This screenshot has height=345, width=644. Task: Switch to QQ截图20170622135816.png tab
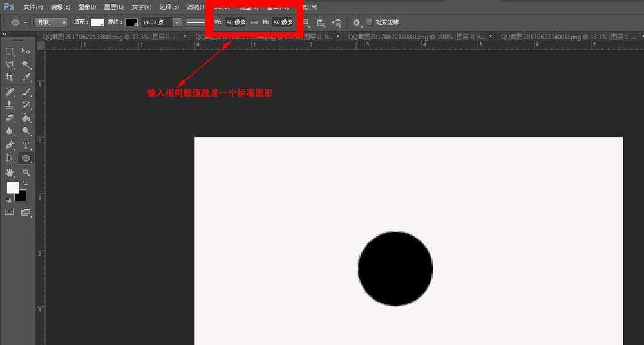click(77, 37)
